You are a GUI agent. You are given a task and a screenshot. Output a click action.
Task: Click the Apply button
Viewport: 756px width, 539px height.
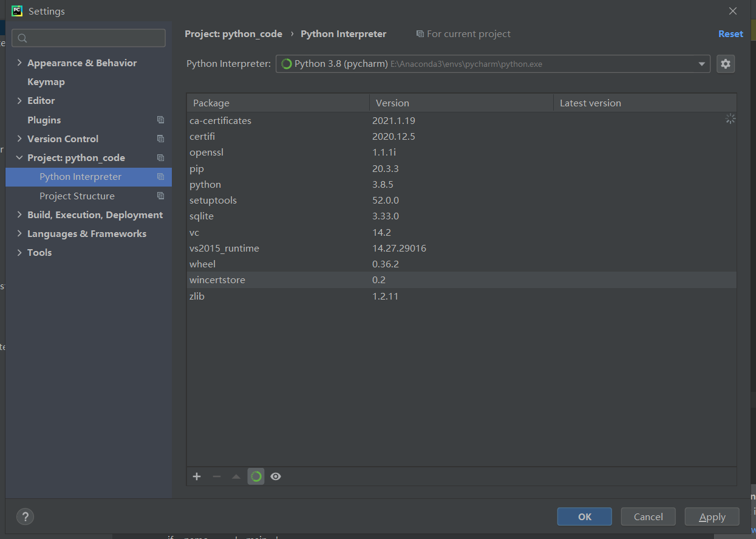[712, 517]
